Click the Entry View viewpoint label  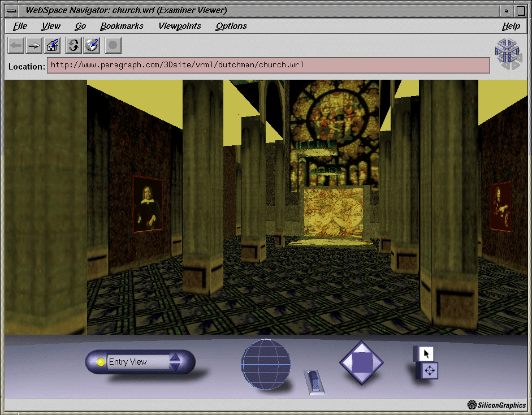tap(128, 362)
